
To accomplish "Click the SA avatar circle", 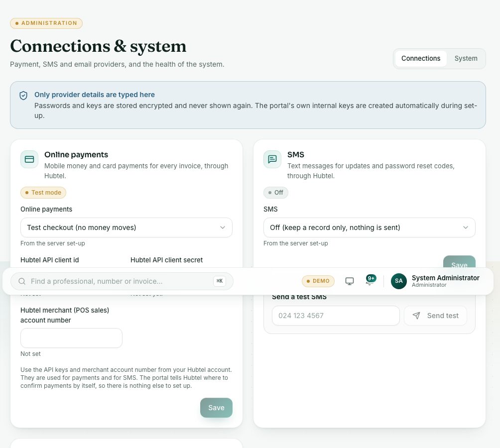I will tap(398, 281).
